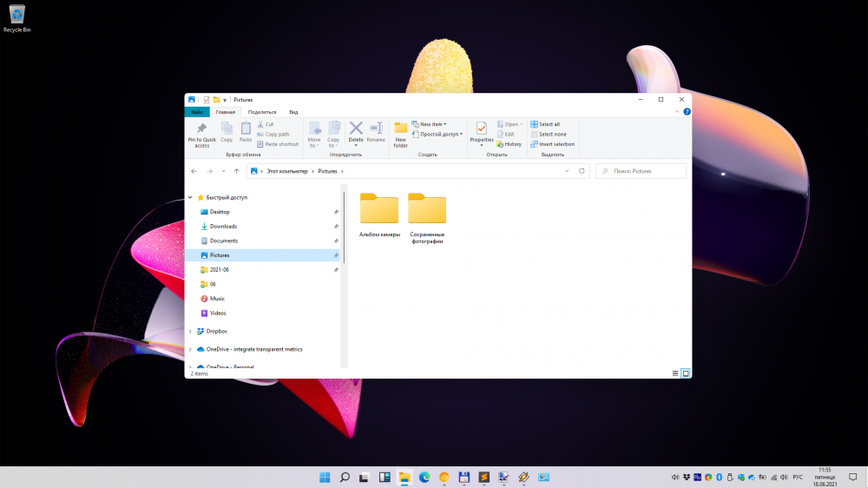Open Windows Start from the taskbar

click(x=325, y=478)
